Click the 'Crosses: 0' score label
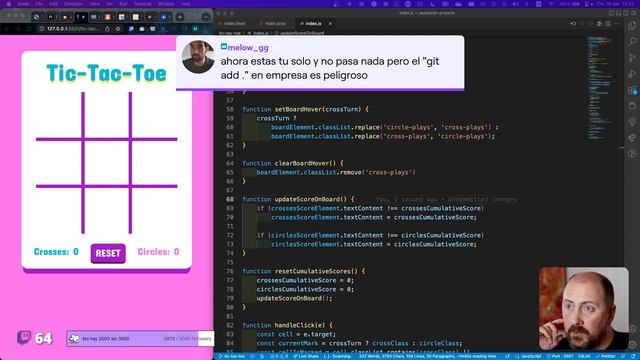The width and height of the screenshot is (640, 360). pos(56,252)
